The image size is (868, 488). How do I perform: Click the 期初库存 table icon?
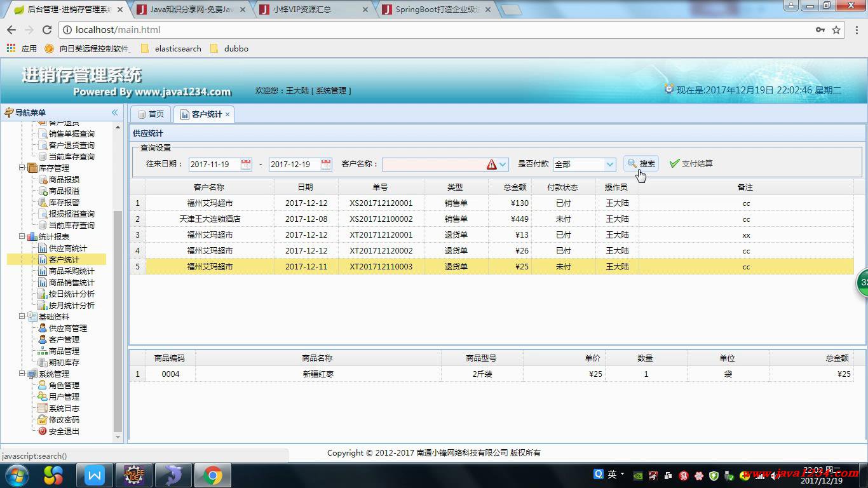coord(43,363)
